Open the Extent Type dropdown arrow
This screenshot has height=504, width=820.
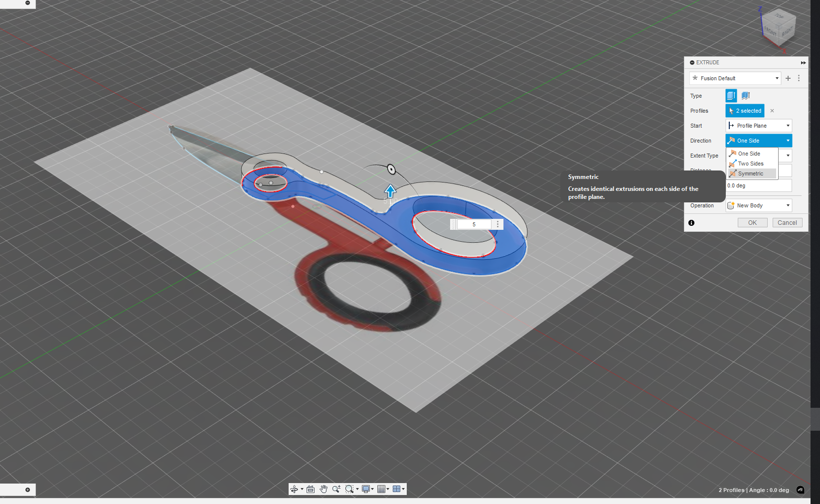point(788,156)
